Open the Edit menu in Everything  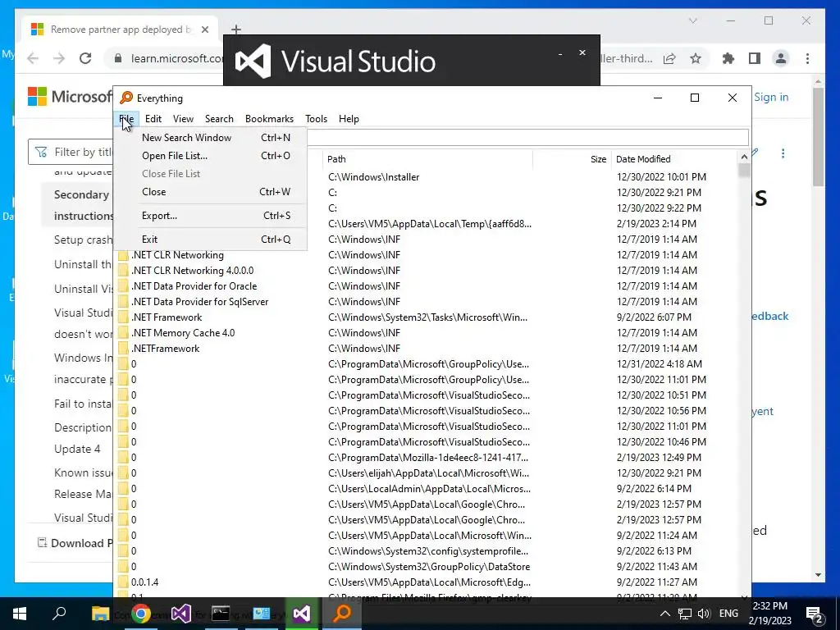[x=153, y=119]
